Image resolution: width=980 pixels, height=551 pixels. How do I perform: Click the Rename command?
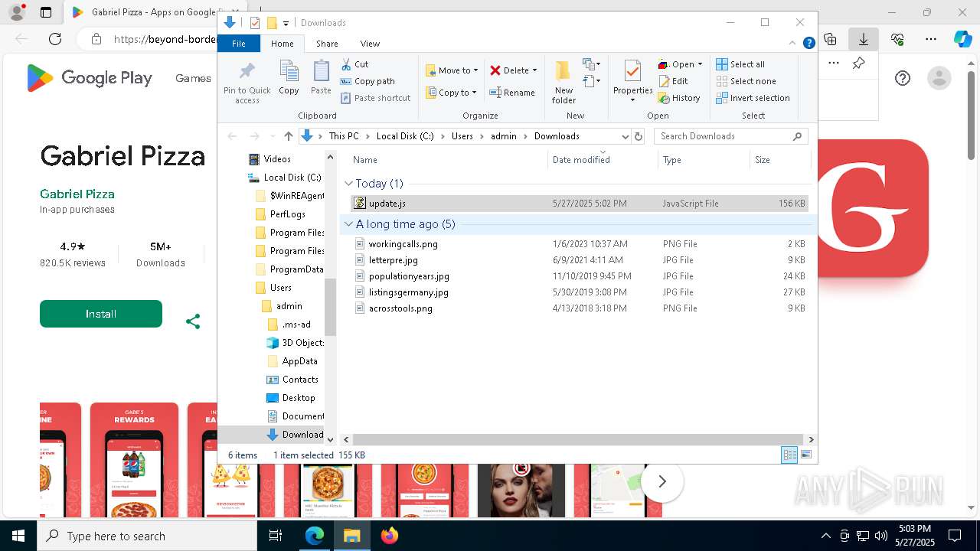tap(512, 93)
